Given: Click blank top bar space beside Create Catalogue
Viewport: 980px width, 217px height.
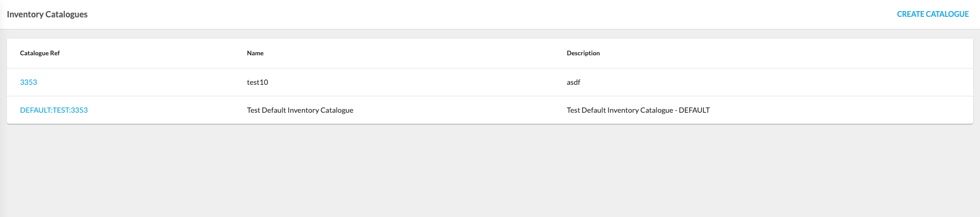Looking at the screenshot, I should (x=527, y=14).
